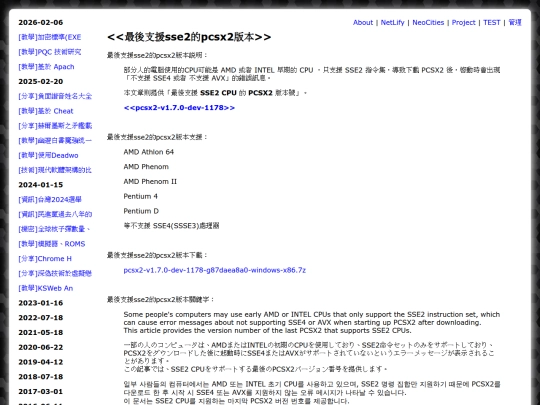Toggle the 2026-02-06 date section
The image size is (540, 405).
point(41,22)
